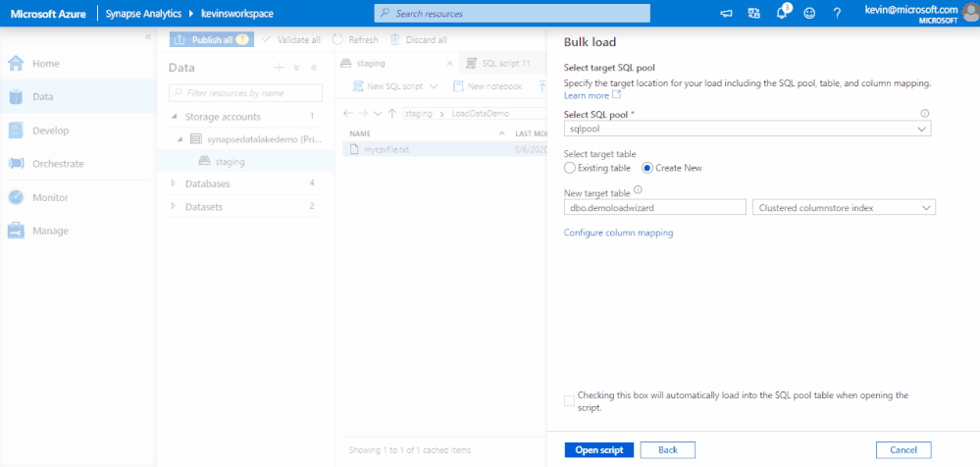Open the announcements megaphone icon
Image resolution: width=980 pixels, height=467 pixels.
(x=726, y=13)
